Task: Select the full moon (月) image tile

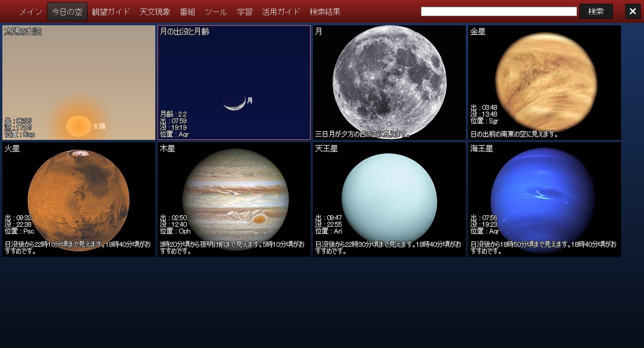Action: pos(389,83)
